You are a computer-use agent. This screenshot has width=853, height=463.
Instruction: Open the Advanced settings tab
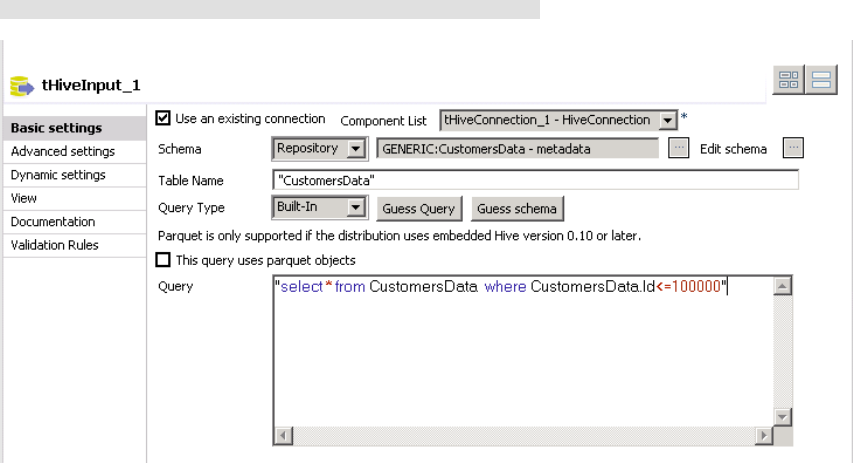point(75,151)
